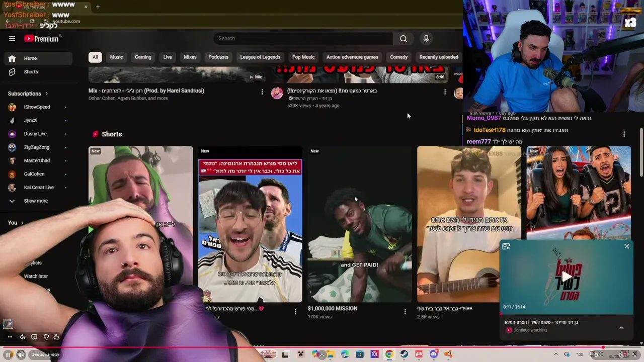Open options for the Messi short
644x362 pixels.
[x=295, y=312]
